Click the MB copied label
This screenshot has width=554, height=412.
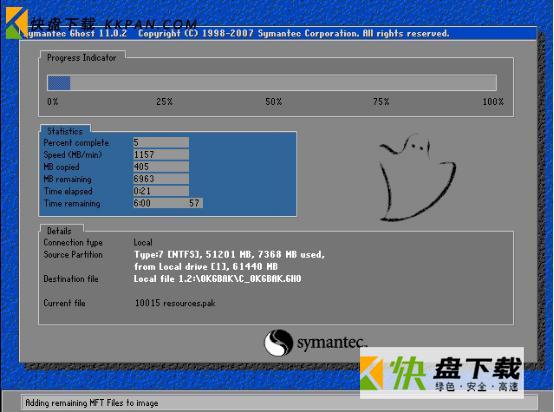[x=61, y=167]
